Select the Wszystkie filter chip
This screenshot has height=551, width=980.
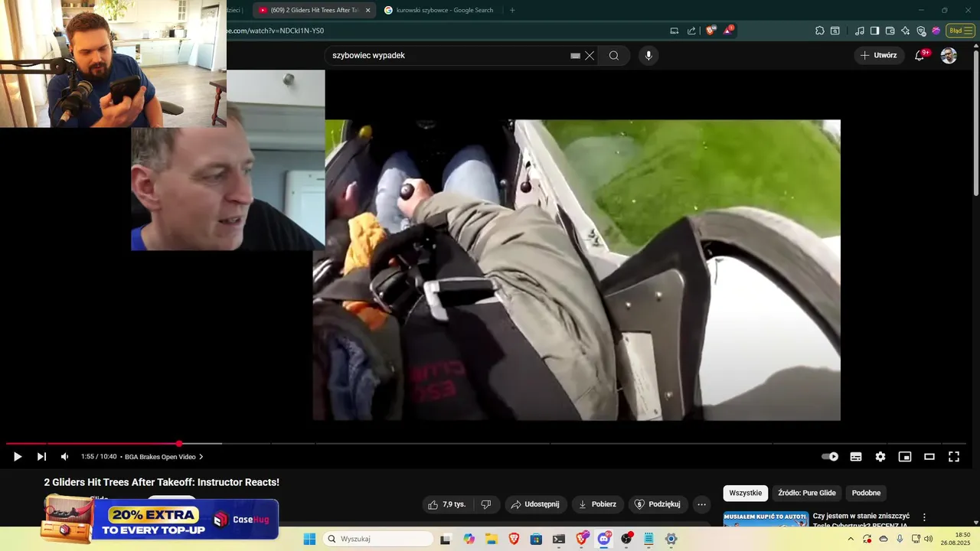[x=746, y=493]
